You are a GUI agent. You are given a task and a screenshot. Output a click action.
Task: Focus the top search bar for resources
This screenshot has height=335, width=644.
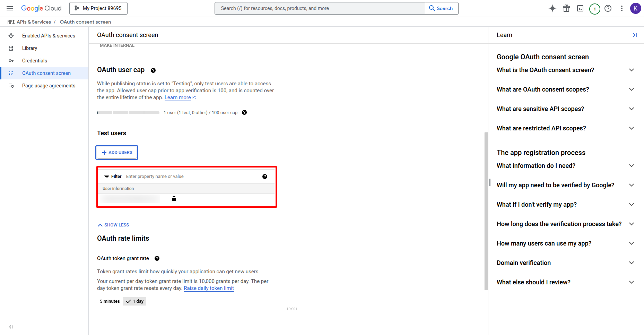[320, 8]
